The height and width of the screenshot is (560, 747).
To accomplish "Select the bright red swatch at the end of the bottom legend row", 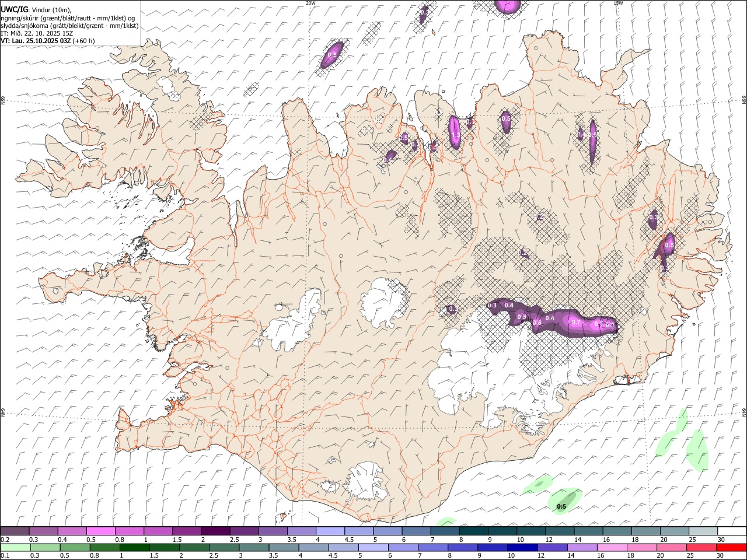I will (731, 548).
